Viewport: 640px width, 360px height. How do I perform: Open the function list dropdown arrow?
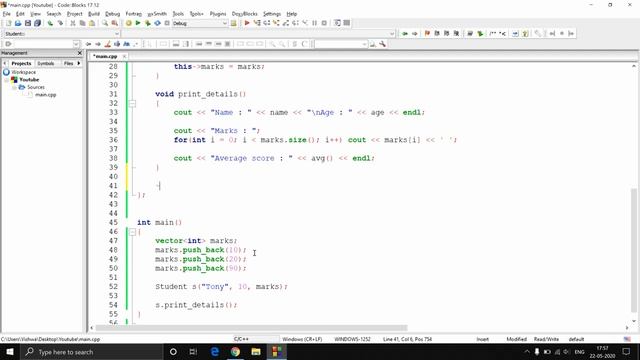pyautogui.click(x=392, y=33)
